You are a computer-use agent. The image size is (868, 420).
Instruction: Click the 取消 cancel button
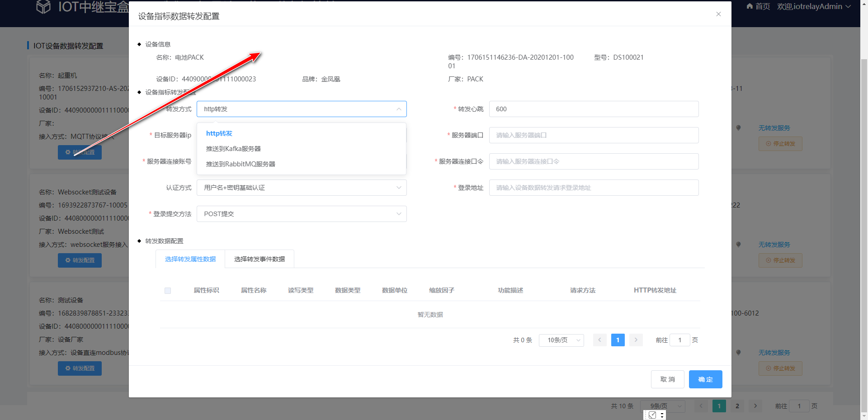click(668, 379)
